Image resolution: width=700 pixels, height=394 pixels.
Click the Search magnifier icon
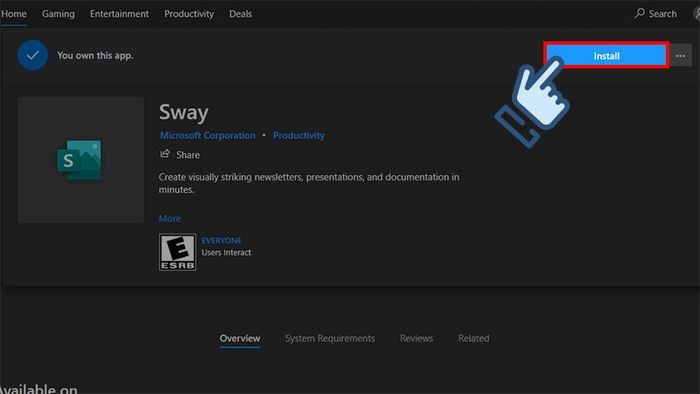(640, 13)
